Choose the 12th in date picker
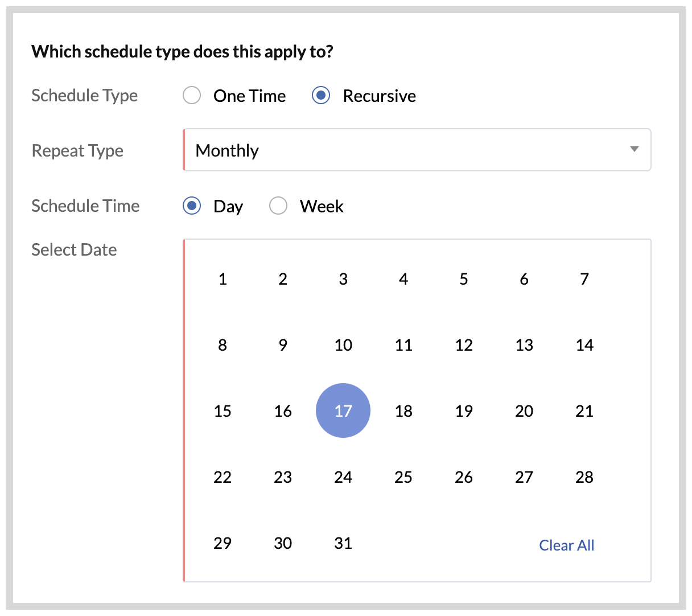 (464, 345)
